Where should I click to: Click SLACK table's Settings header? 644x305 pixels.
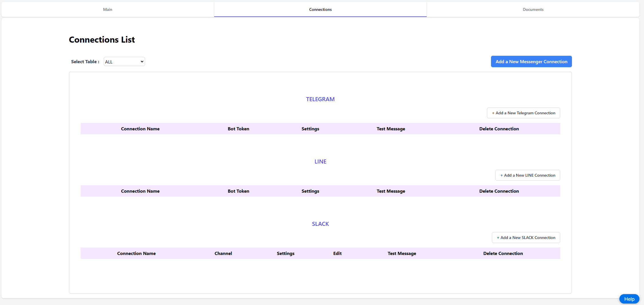click(x=285, y=254)
